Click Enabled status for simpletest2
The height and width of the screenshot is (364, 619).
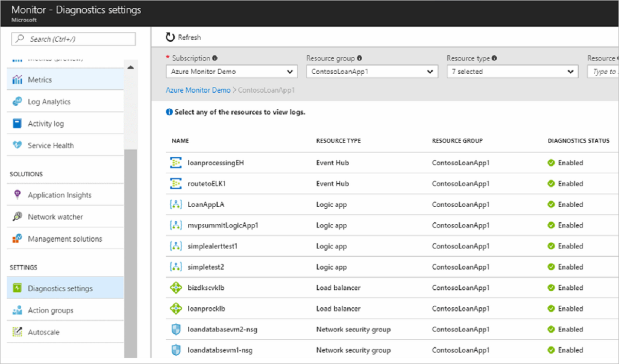coord(570,267)
